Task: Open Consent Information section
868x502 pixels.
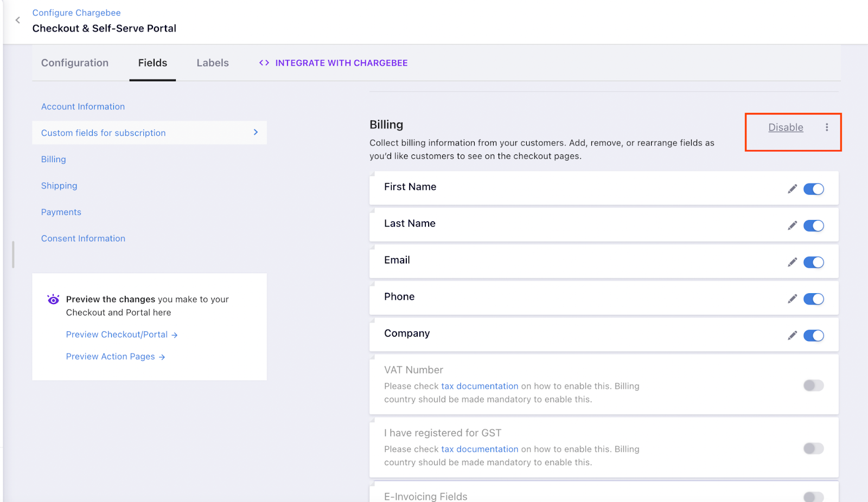Action: [x=83, y=239]
